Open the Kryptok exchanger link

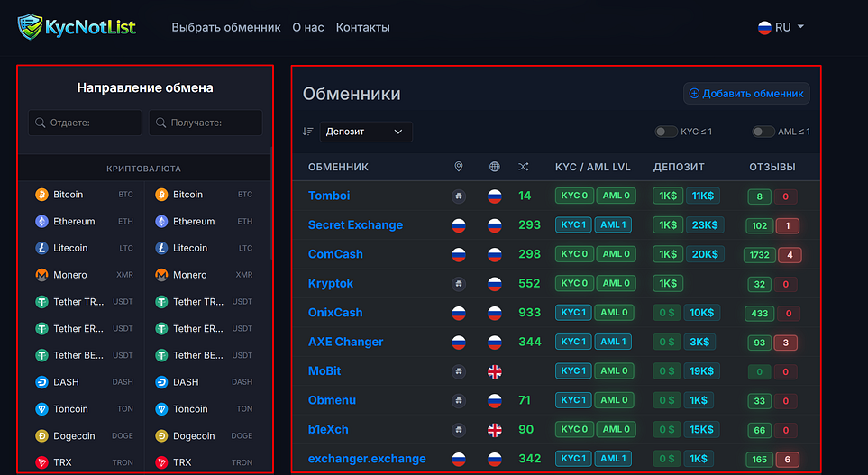[331, 283]
